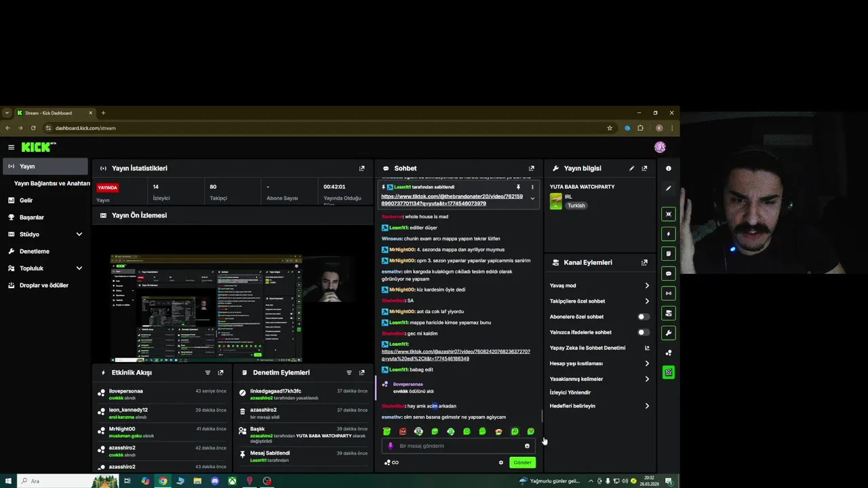Screen dimensions: 868x488
Task: Insert the angry red emote
Action: click(x=403, y=431)
